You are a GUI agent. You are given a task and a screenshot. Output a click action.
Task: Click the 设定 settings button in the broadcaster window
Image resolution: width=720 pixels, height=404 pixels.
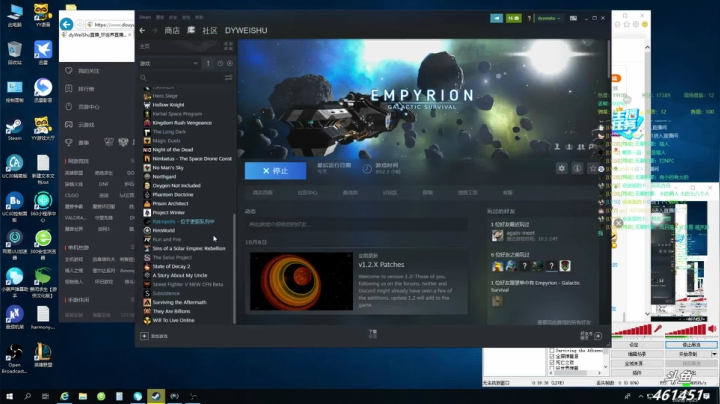tap(636, 344)
